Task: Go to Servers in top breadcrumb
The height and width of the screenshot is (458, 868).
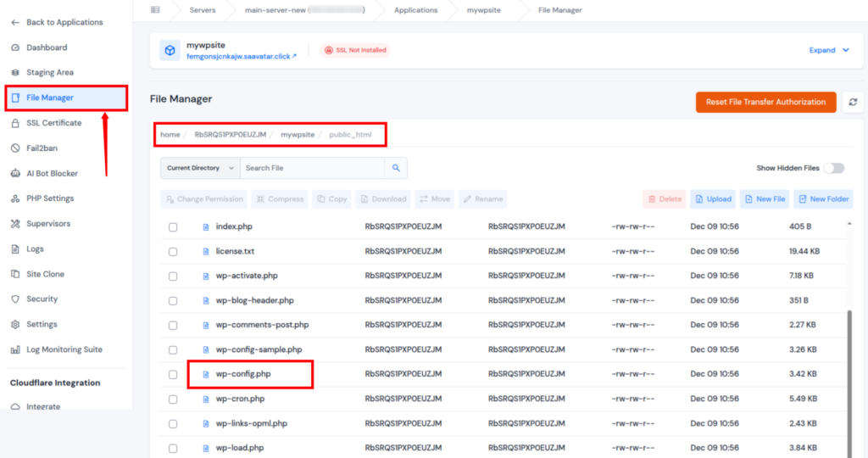Action: [202, 10]
